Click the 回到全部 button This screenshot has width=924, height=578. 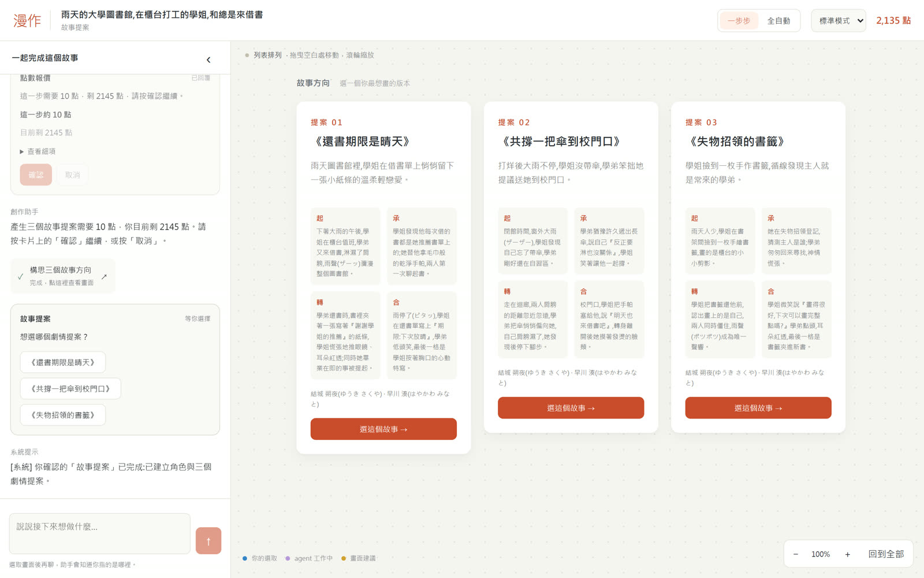[x=886, y=554]
